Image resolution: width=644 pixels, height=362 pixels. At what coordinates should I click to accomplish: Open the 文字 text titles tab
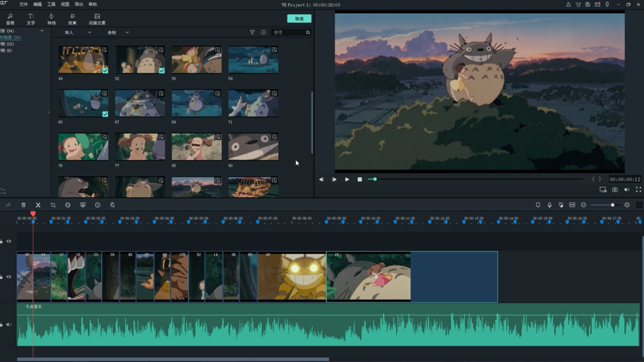(x=31, y=19)
